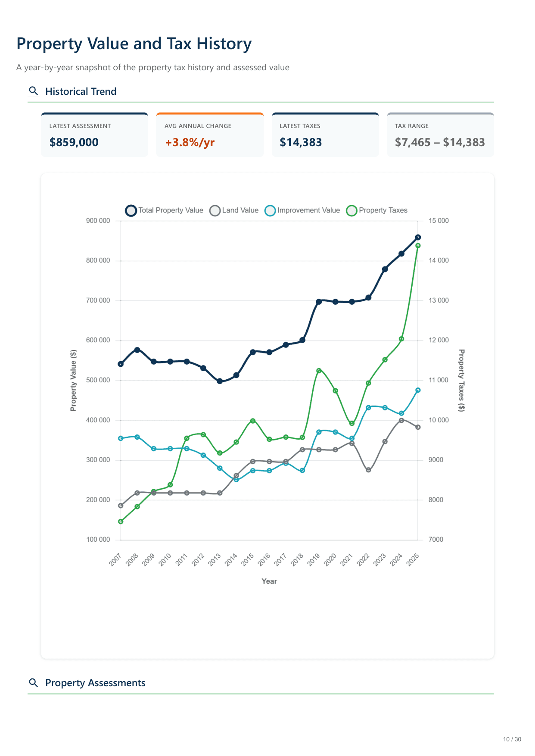
Task: Click the 2025 Property Taxes data point
Action: [418, 246]
